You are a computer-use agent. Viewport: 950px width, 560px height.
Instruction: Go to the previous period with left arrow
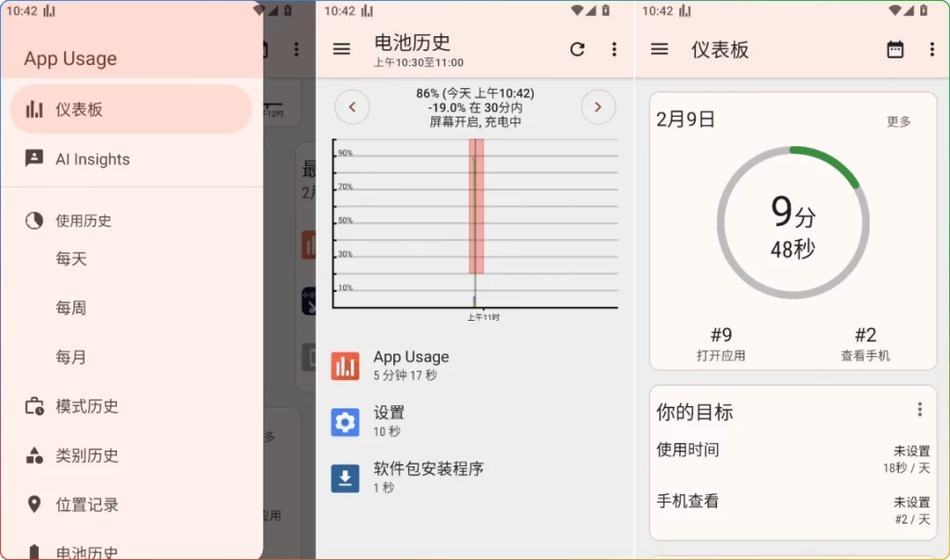click(353, 107)
